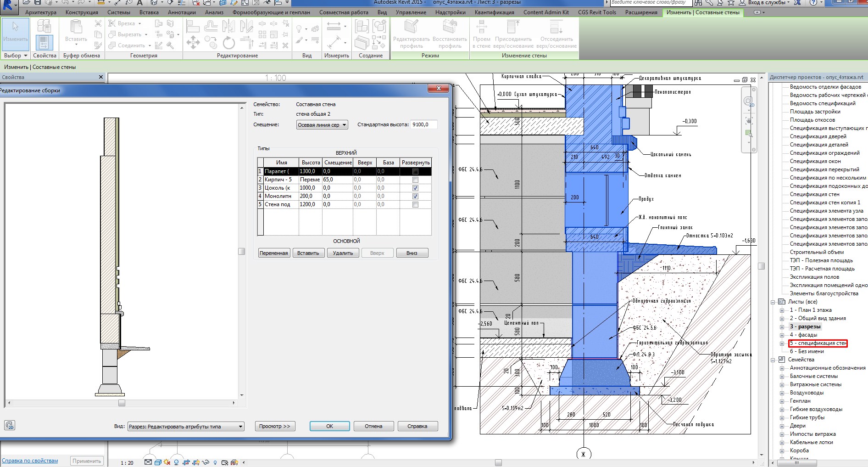
Task: Enable Развернуть checkbox for Стена под row
Action: (x=415, y=204)
